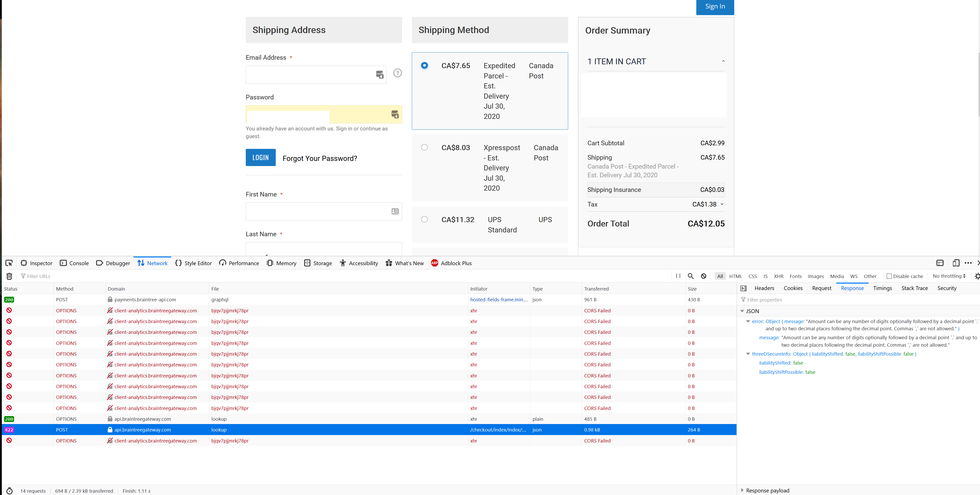
Task: Select the 422 POST lookup request row
Action: (x=369, y=430)
